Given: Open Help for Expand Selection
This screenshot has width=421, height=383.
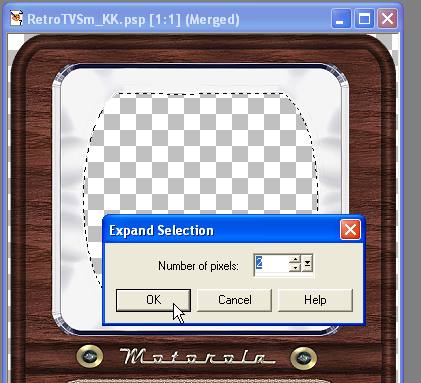Looking at the screenshot, I should [x=315, y=300].
